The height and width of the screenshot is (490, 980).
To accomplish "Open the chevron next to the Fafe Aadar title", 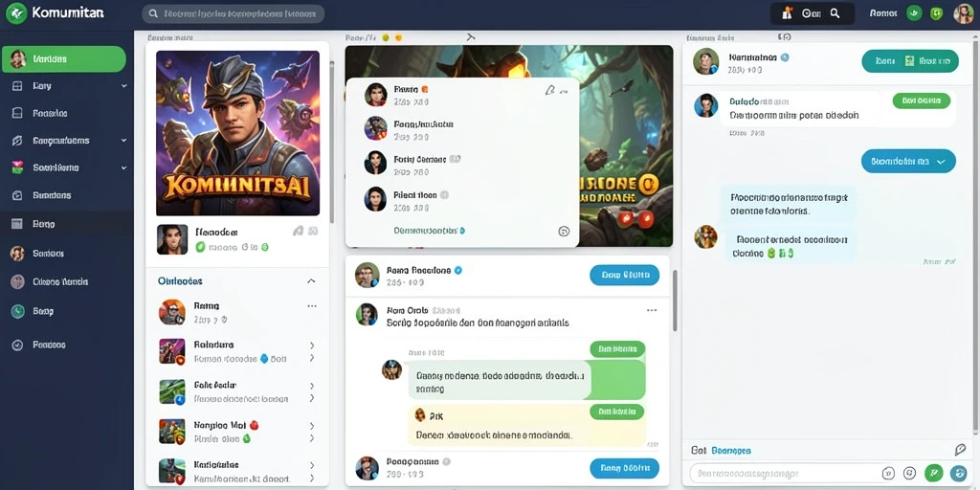I will 312,386.
